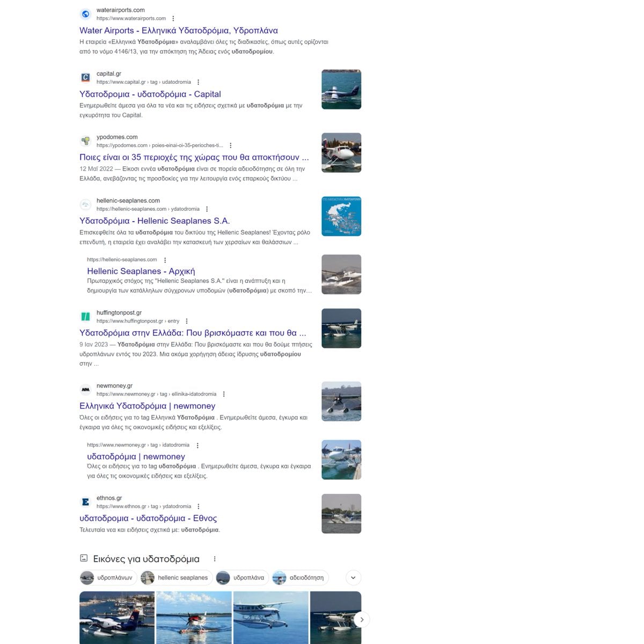Open the more options menu for the ypodomes.com result

click(230, 145)
